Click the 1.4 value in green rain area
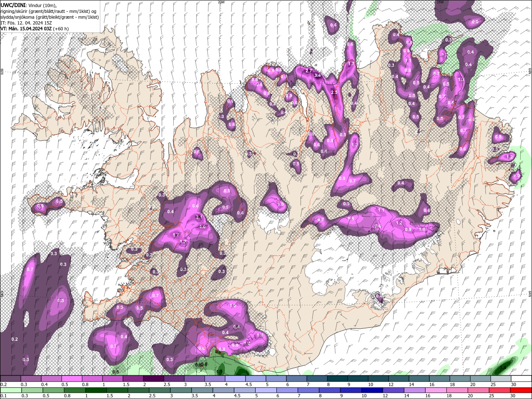This screenshot has height=399, width=532. pos(503,367)
